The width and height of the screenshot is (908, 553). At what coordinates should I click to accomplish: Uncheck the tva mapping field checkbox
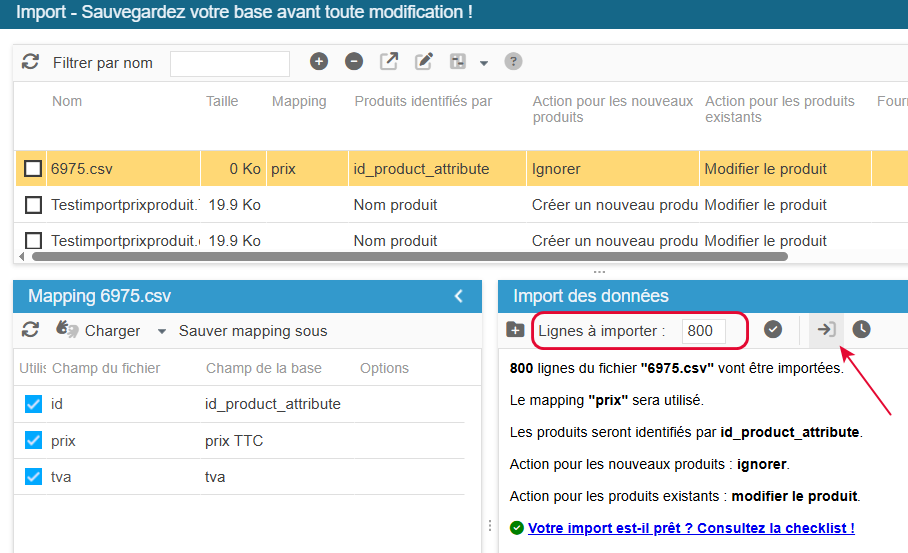(33, 476)
